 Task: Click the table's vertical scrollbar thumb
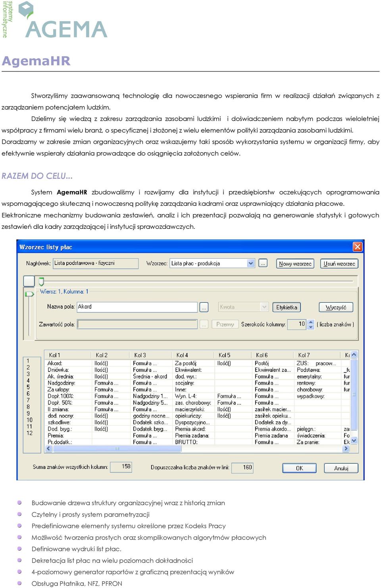click(x=354, y=394)
